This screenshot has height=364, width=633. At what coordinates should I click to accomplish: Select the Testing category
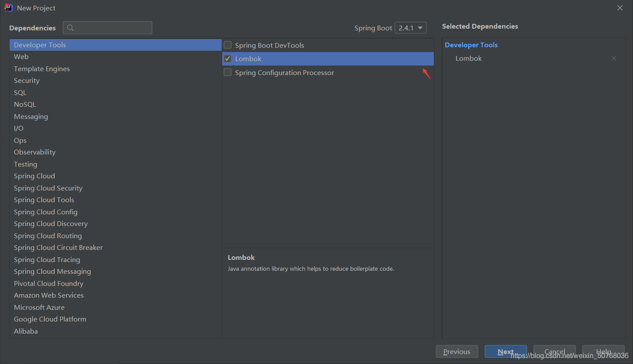tap(115, 164)
